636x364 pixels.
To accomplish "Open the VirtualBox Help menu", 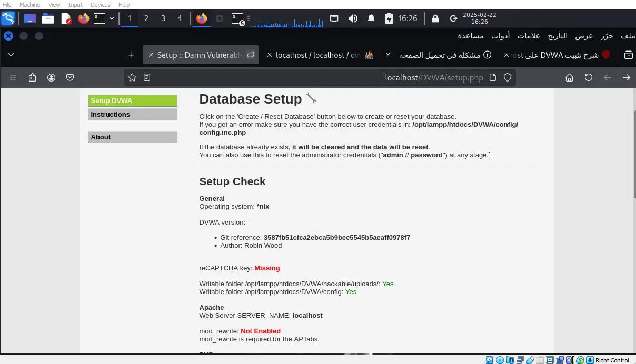I will [124, 5].
